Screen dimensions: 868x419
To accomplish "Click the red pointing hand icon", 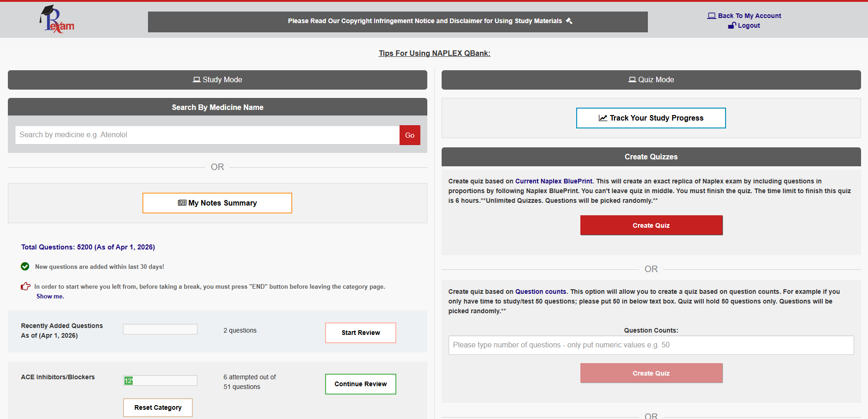I will click(25, 286).
